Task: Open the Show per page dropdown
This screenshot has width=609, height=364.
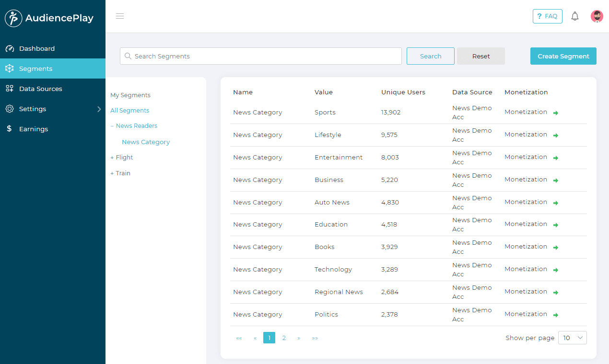Action: (572, 338)
